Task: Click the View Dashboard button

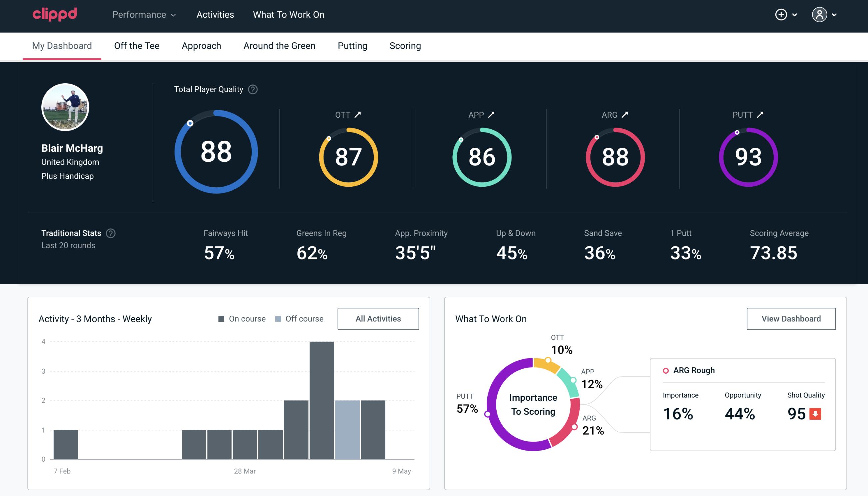Action: (791, 318)
